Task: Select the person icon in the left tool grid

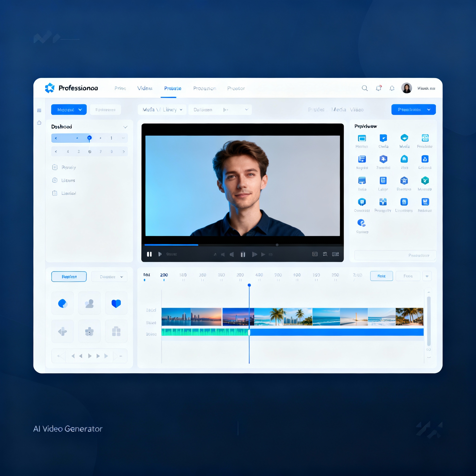Action: coord(89,303)
